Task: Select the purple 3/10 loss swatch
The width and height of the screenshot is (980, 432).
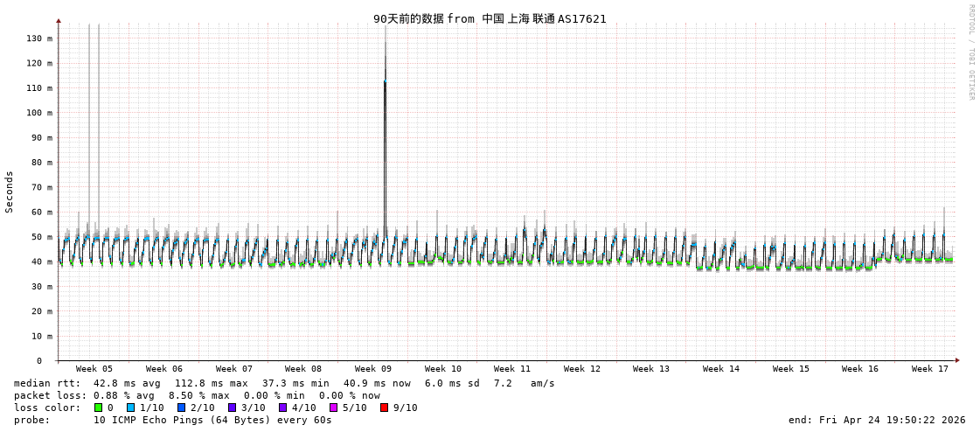Action: pos(233,408)
